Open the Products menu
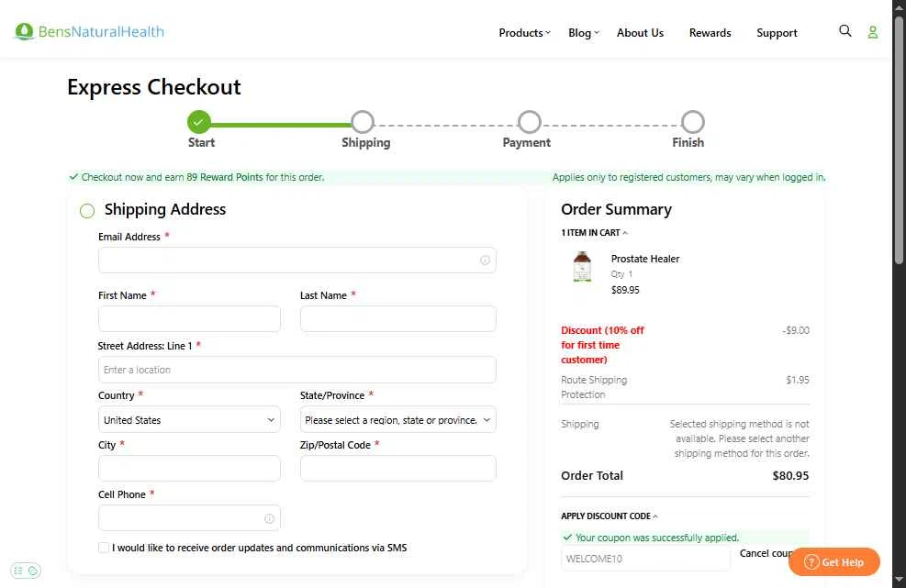This screenshot has width=906, height=588. (524, 33)
